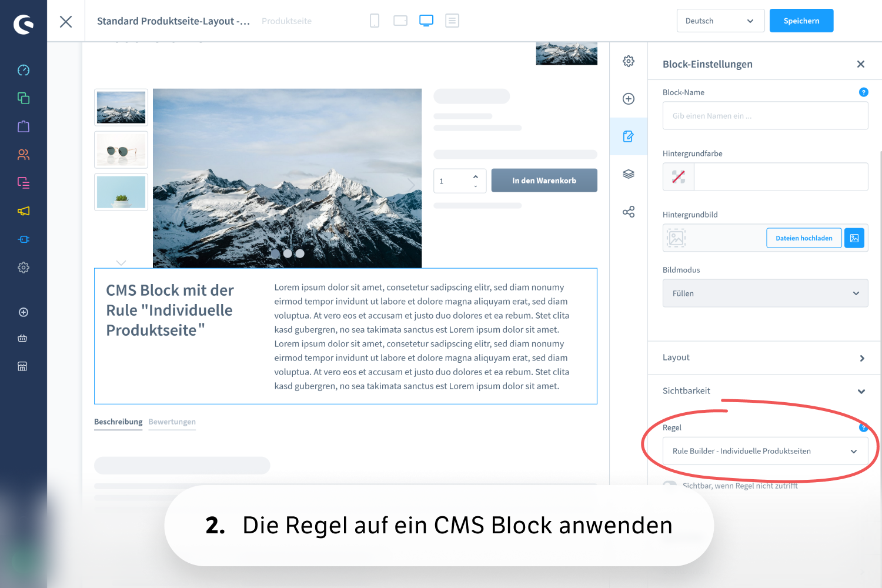
Task: Open media library image icon button
Action: pos(854,238)
